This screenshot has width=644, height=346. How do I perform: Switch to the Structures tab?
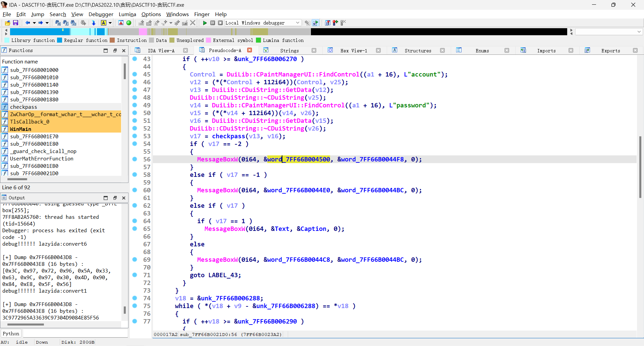tap(418, 50)
